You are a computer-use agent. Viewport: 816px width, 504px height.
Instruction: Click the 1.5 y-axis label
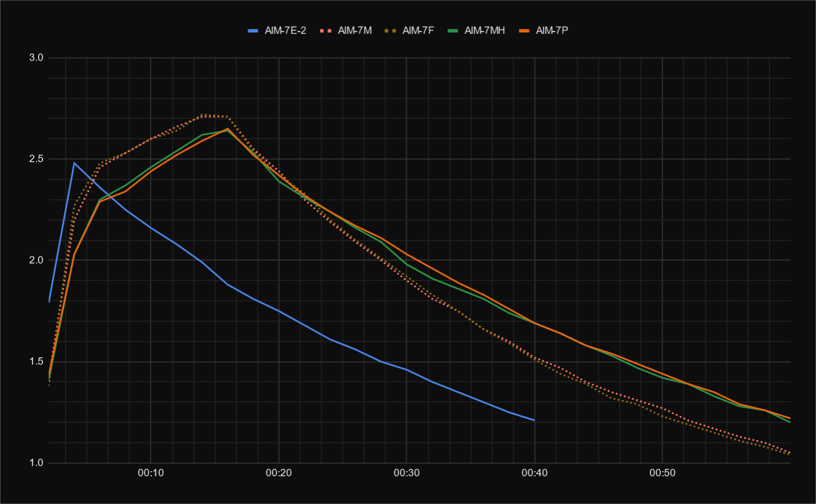pyautogui.click(x=36, y=362)
